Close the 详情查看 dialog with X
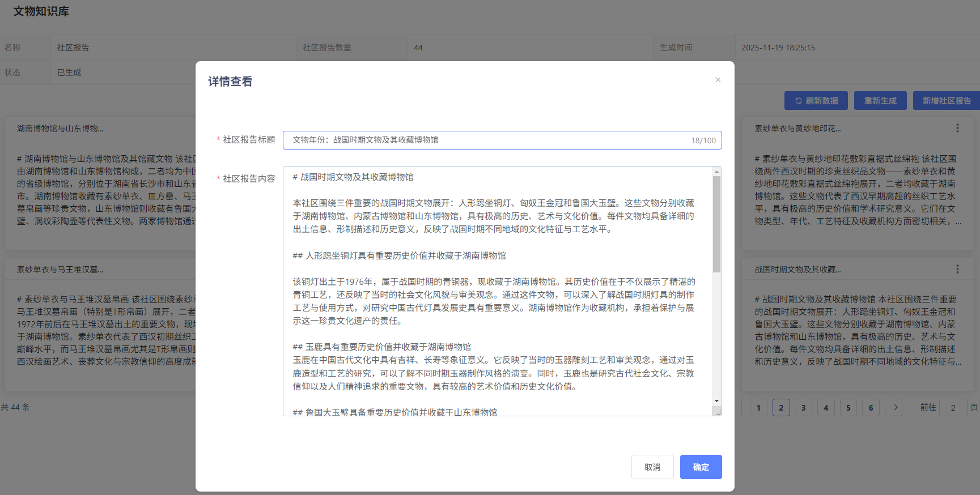This screenshot has height=495, width=980. (718, 80)
